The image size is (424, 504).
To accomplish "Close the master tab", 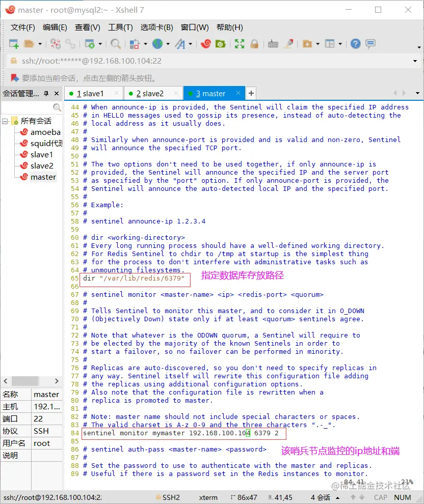I will point(238,93).
